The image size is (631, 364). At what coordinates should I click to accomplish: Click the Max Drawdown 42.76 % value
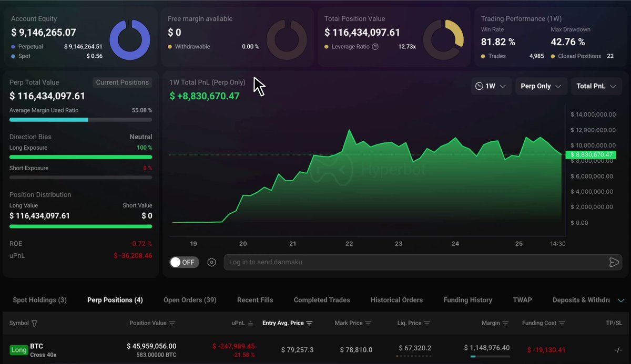[x=568, y=41]
